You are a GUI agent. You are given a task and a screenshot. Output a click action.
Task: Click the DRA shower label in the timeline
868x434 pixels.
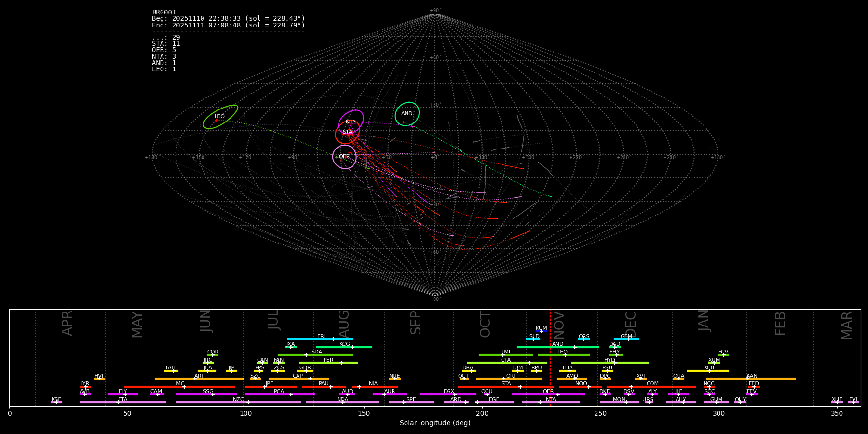click(x=468, y=368)
